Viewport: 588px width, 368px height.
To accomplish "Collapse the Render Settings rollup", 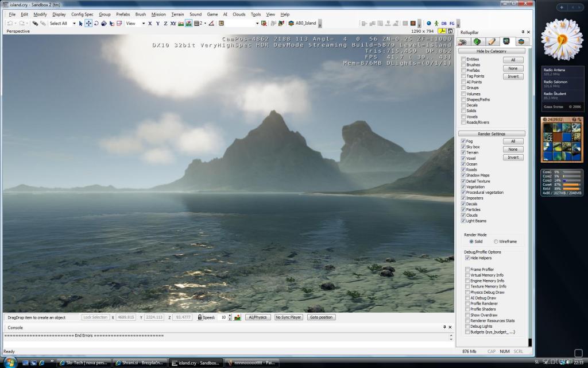I will click(492, 133).
